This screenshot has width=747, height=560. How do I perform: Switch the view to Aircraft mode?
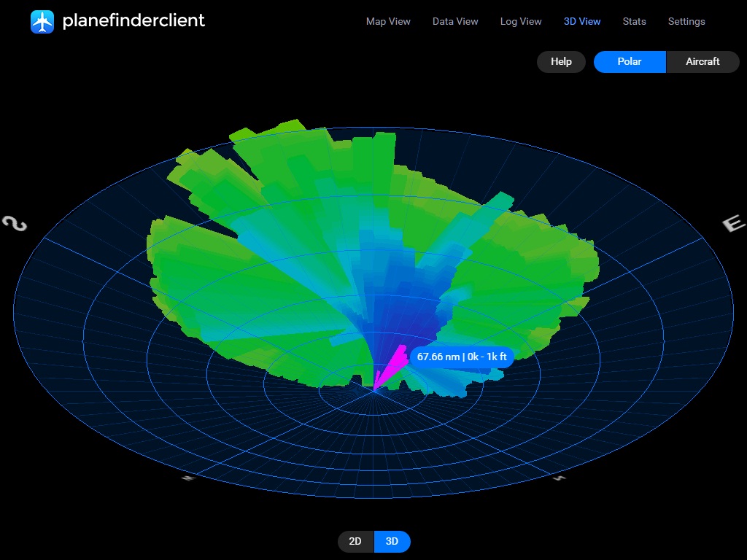[703, 62]
